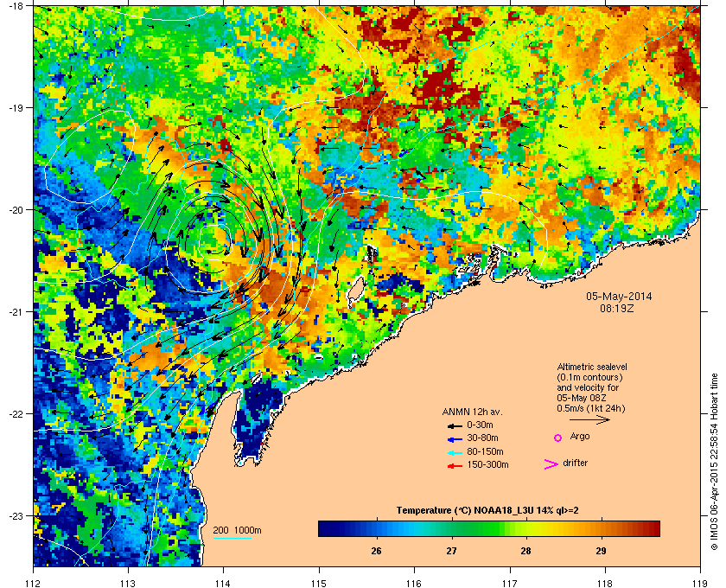This screenshot has height=588, width=726.
Task: Click the magenta Argo circle symbol
Action: (558, 438)
